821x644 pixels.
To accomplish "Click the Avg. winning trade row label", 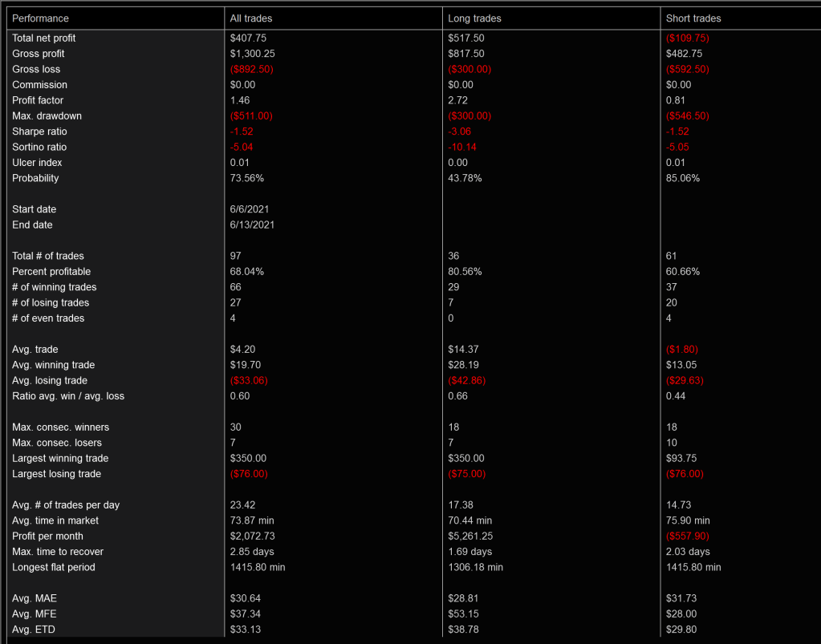I will click(54, 365).
